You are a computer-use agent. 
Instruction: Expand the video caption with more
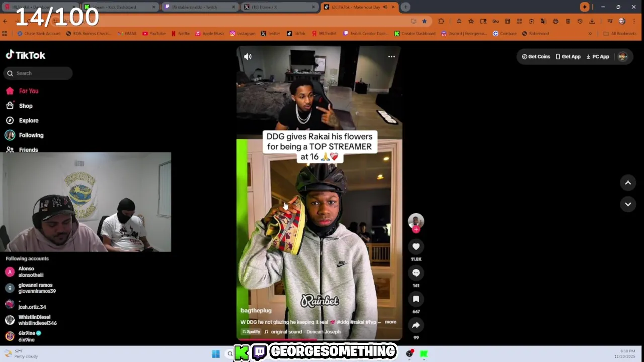[390, 322]
